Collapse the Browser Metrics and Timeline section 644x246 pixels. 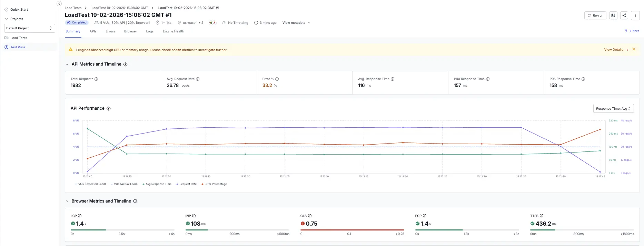67,201
